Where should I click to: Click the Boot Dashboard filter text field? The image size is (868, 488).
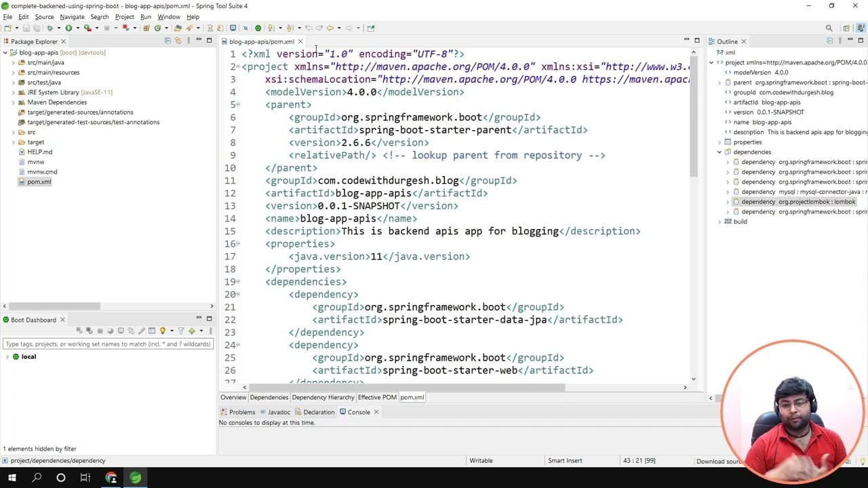click(x=108, y=344)
